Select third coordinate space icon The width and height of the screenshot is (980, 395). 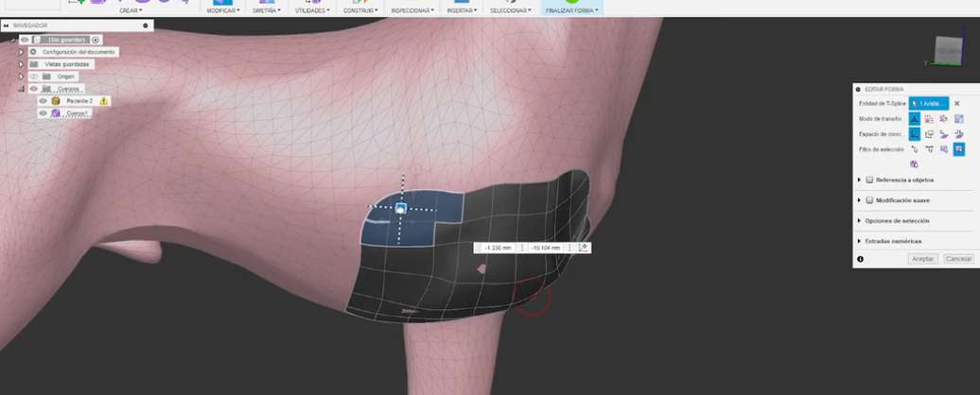944,133
